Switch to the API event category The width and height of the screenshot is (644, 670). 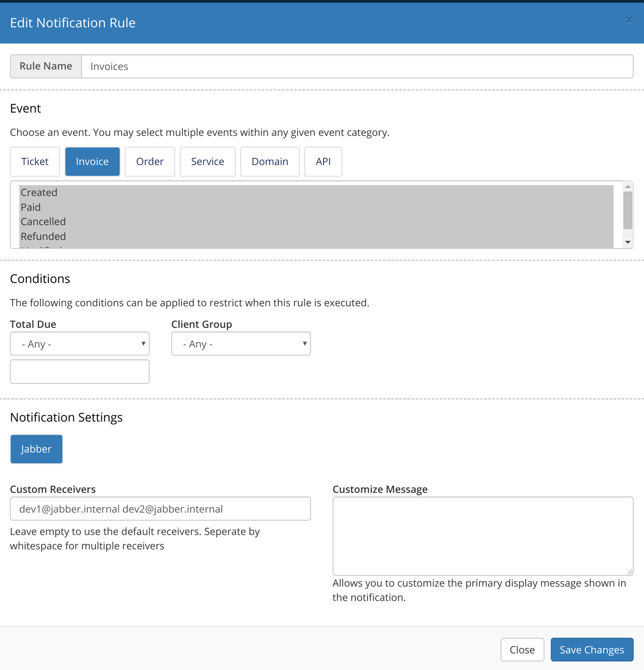tap(323, 161)
